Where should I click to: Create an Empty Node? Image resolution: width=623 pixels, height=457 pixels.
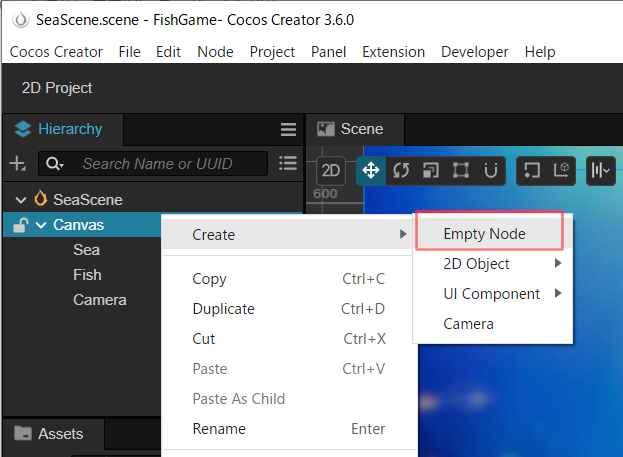[x=493, y=234]
